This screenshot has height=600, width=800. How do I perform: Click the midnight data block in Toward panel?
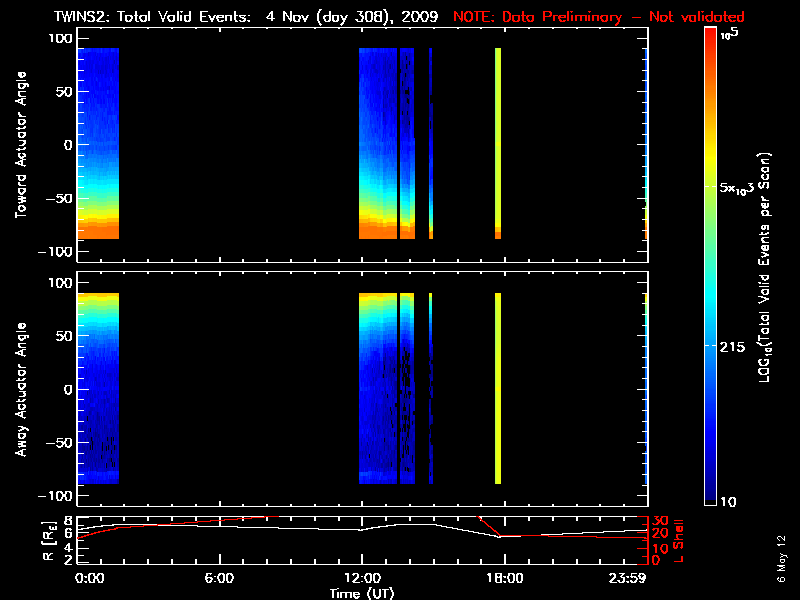[98, 144]
